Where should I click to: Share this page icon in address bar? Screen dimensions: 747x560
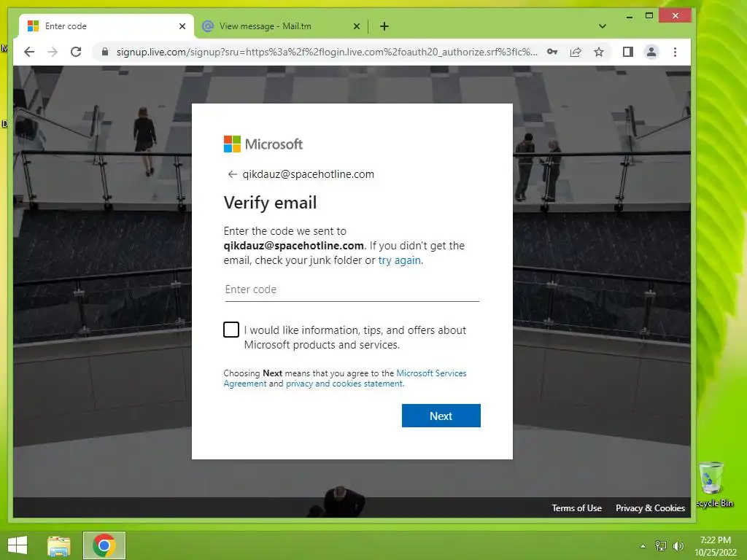click(x=576, y=52)
